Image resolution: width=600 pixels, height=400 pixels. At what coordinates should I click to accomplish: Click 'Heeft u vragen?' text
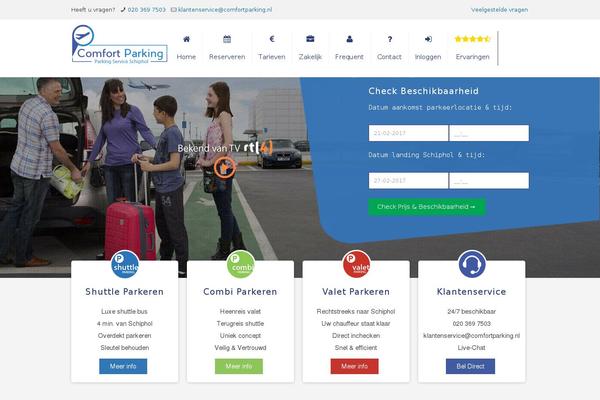pos(93,10)
